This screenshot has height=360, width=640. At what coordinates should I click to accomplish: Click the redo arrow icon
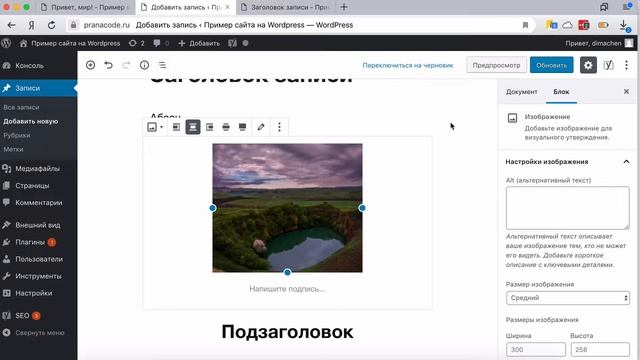pos(126,65)
